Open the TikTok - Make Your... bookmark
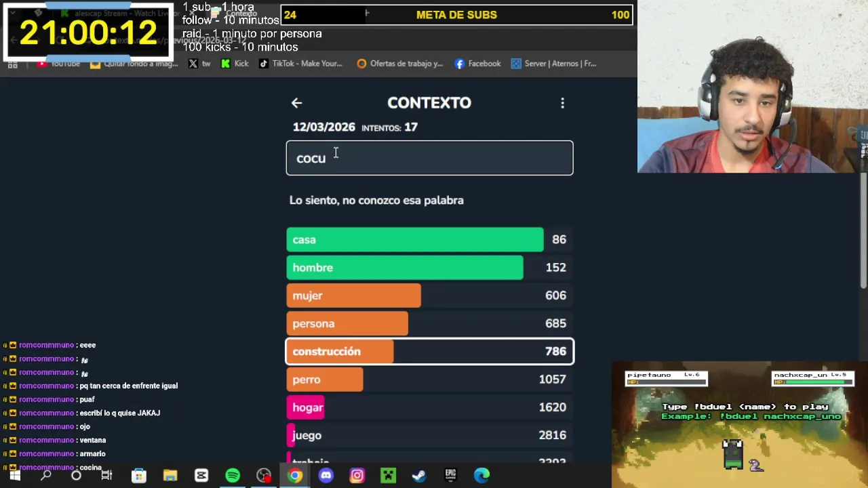This screenshot has width=868, height=488. tap(300, 64)
